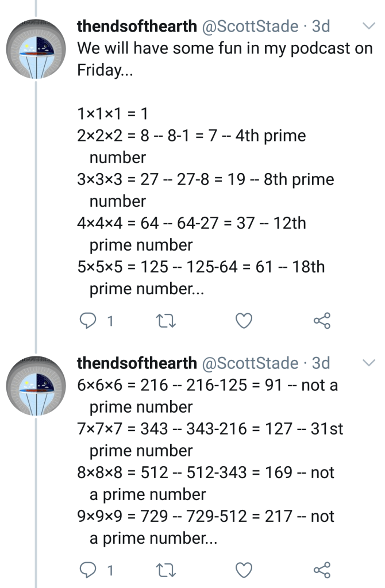385x588 pixels.
Task: Open the tweet text about the podcast on Friday
Action: coord(224,59)
